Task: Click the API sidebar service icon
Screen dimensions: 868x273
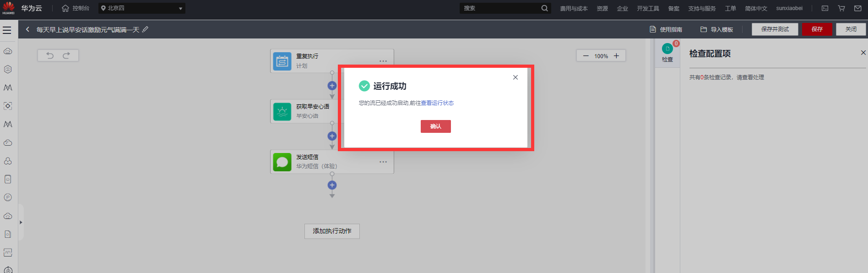Action: click(x=8, y=252)
